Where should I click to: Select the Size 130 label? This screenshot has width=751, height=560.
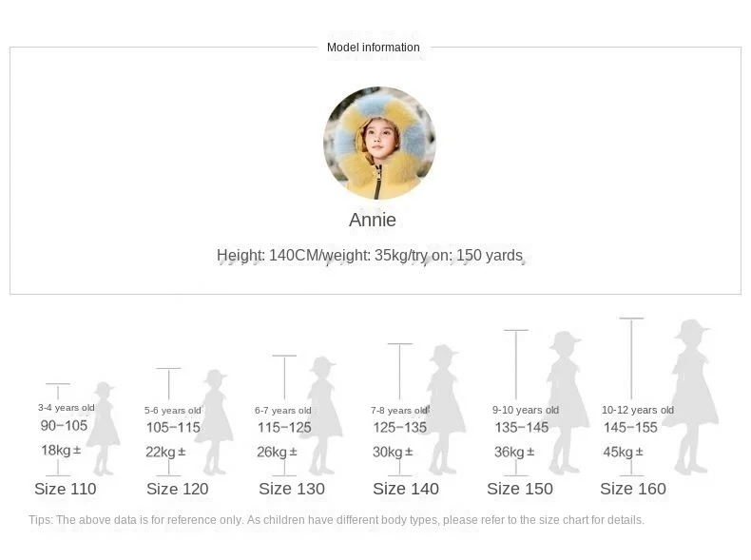point(292,489)
